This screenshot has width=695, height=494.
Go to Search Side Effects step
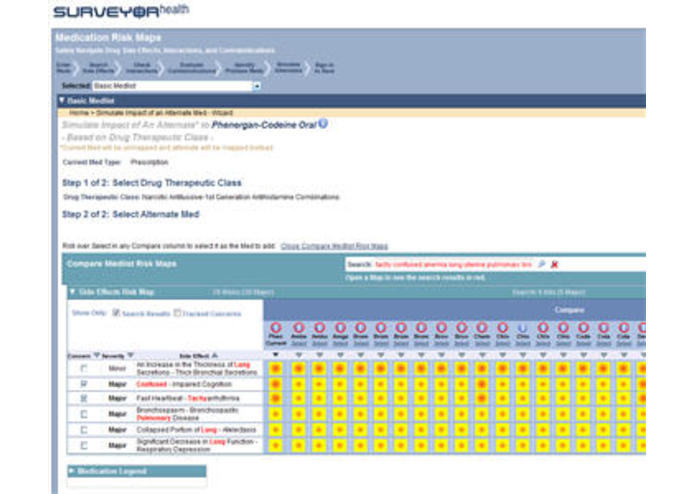click(98, 68)
